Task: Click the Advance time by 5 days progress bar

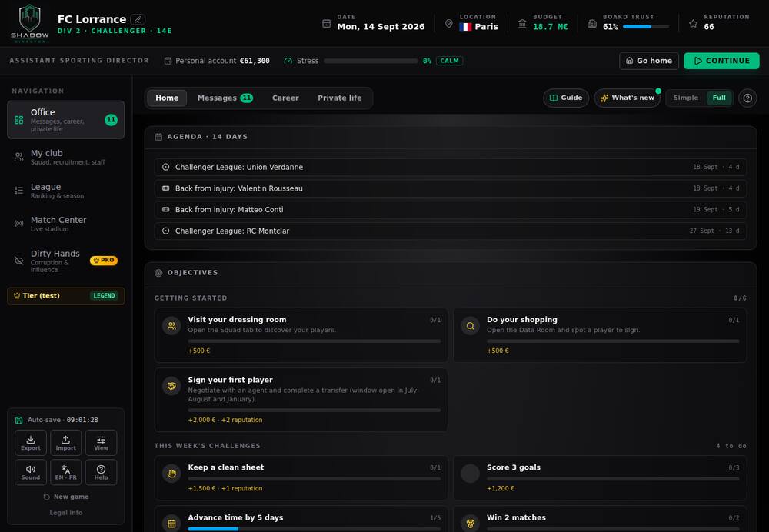Action: (x=314, y=529)
